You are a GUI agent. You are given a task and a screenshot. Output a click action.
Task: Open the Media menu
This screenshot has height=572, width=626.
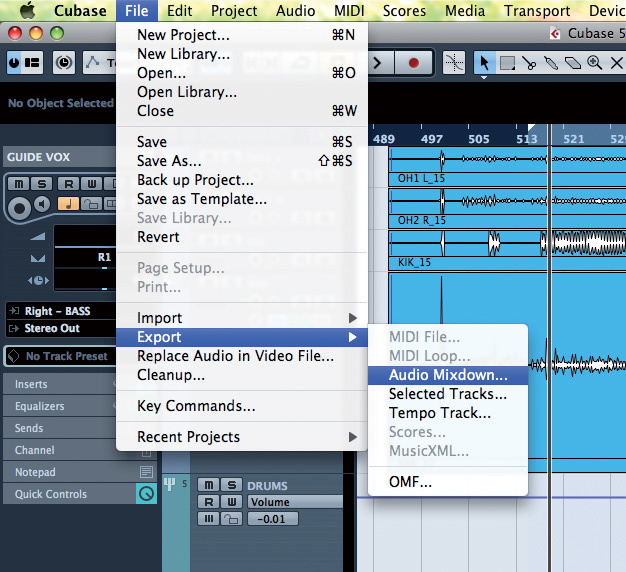tap(465, 11)
